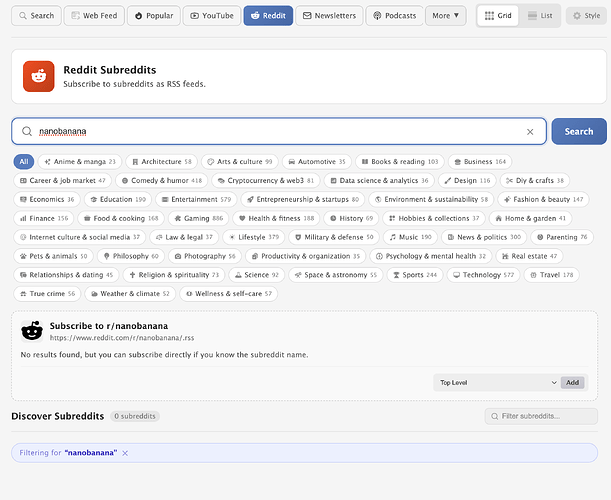The width and height of the screenshot is (611, 500).
Task: Filter by Sports category
Action: (x=415, y=275)
